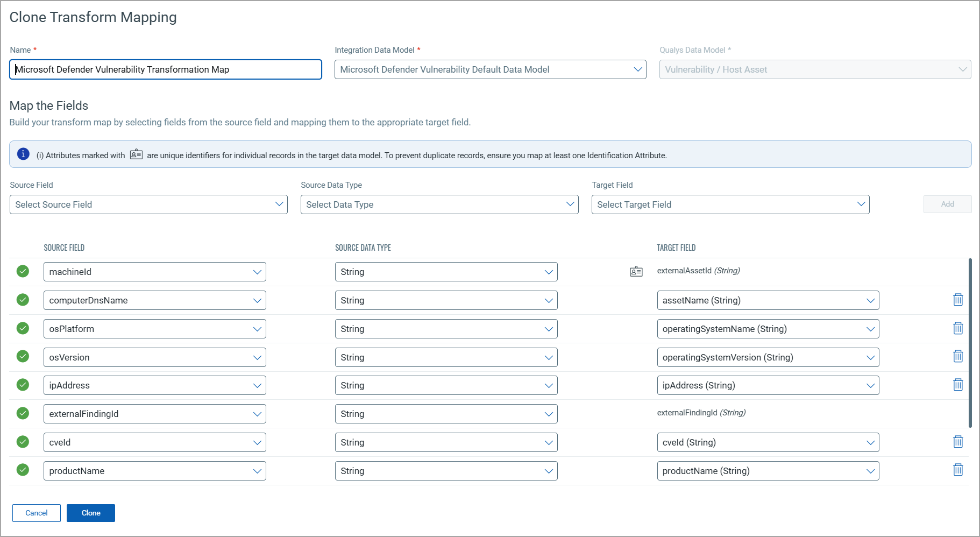Open the Select Target Field dropdown

click(730, 204)
